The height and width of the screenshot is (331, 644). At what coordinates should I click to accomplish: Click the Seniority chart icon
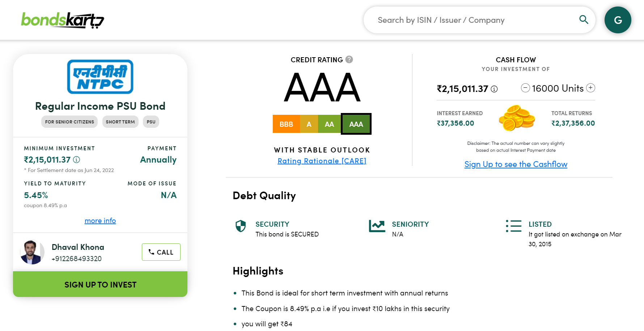tap(377, 226)
